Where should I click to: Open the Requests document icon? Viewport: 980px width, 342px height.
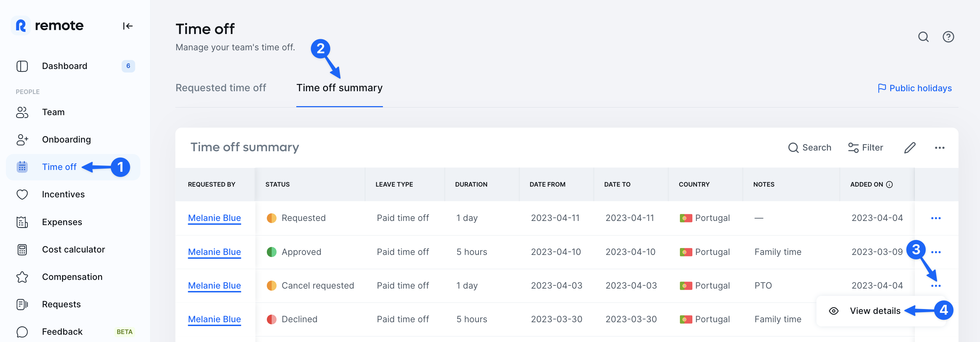pos(22,304)
